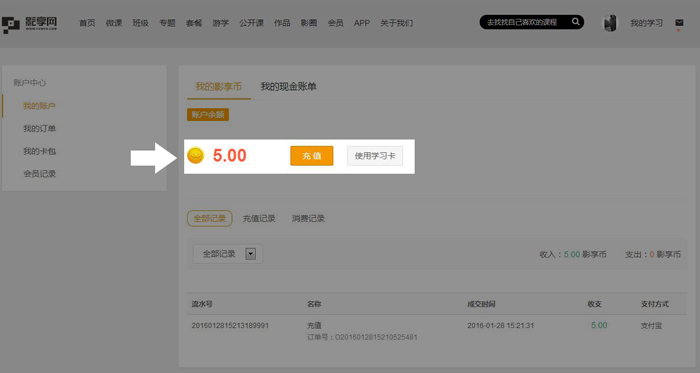Click the 支出 0 影享币 summary
This screenshot has height=373, width=700.
[x=653, y=254]
